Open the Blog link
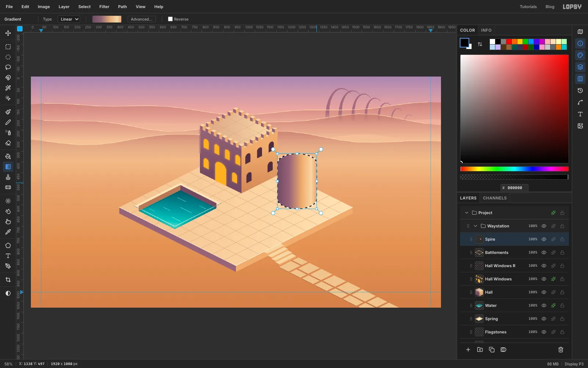The height and width of the screenshot is (368, 588). click(550, 7)
